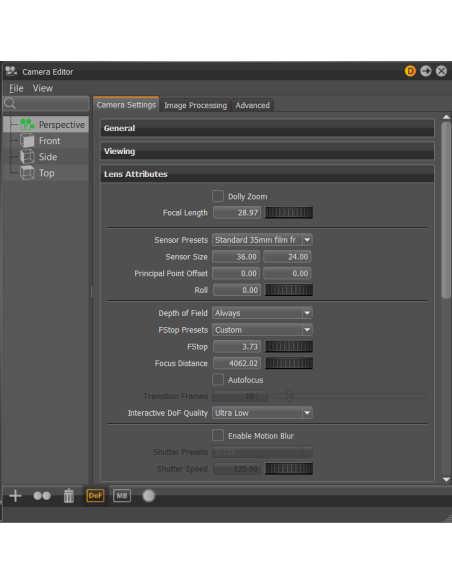Click the Sensor Size width field 36.00
Screen dimensions: 452x584
coord(236,257)
